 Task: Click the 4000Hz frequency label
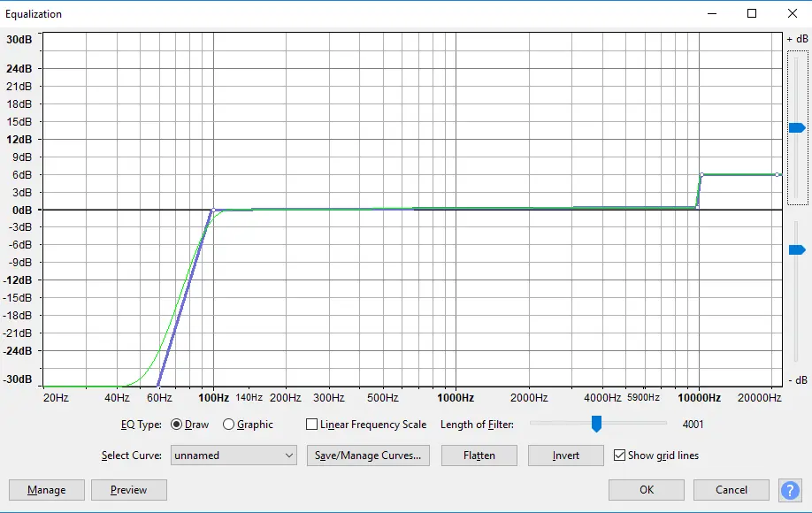[x=602, y=397]
